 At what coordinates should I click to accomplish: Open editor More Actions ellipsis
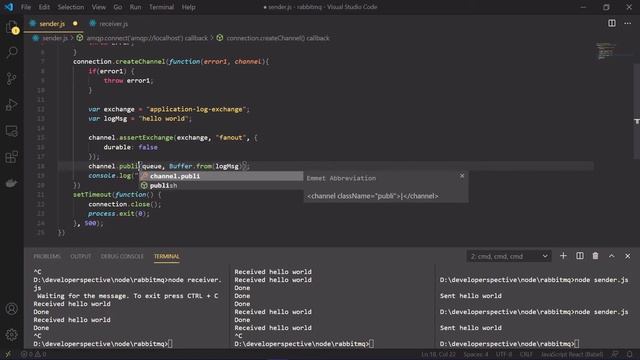point(627,23)
